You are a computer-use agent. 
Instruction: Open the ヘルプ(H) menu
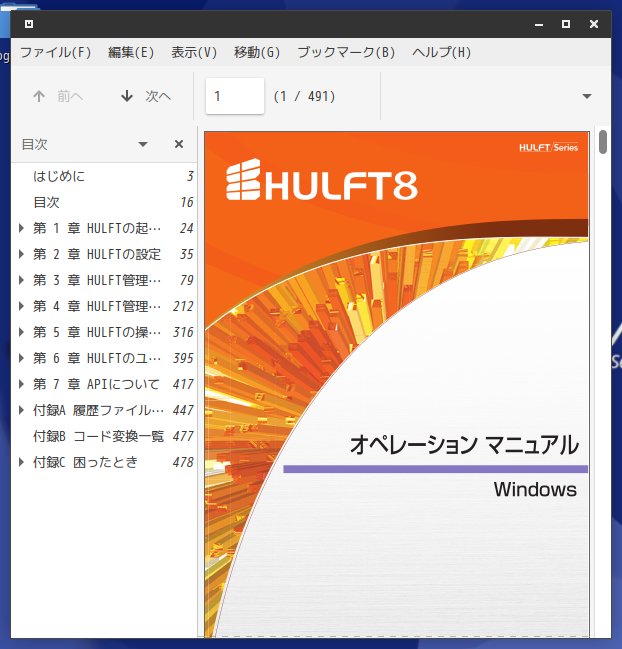441,52
